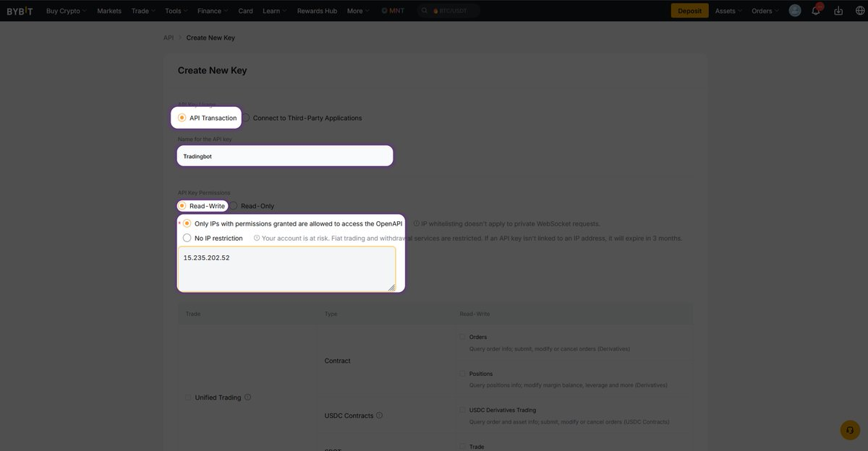Open the support chat headset icon

pos(850,430)
